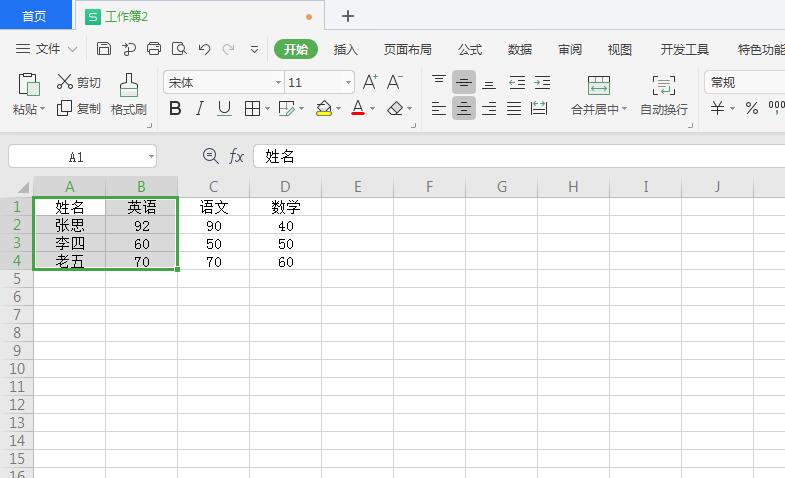Select the 工作簿2 document tab
This screenshot has height=478, width=785.
[199, 16]
